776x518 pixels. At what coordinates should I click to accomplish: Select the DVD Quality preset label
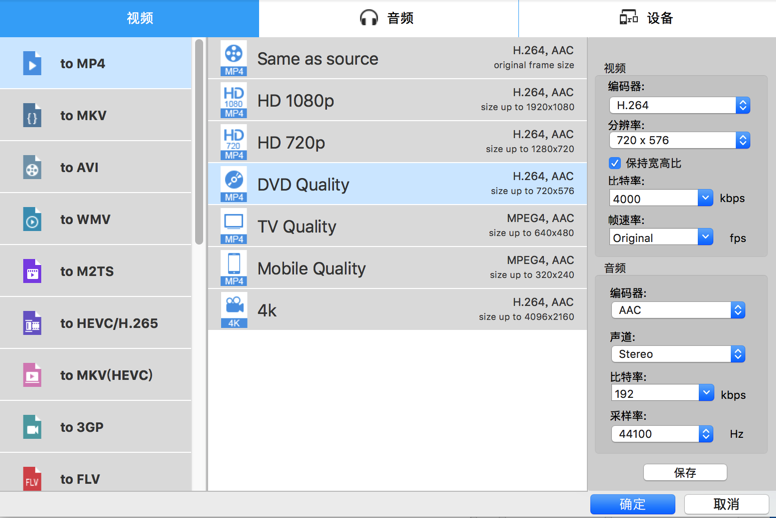pyautogui.click(x=303, y=185)
